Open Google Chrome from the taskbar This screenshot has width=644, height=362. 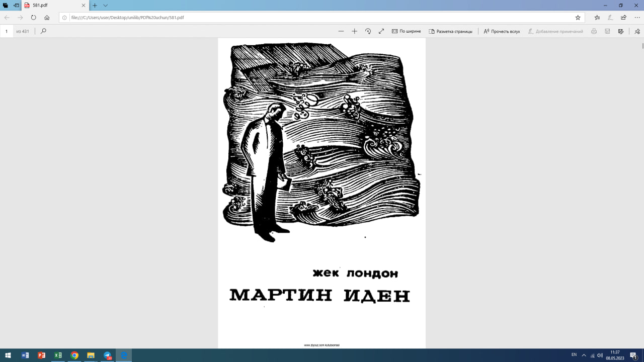point(74,355)
